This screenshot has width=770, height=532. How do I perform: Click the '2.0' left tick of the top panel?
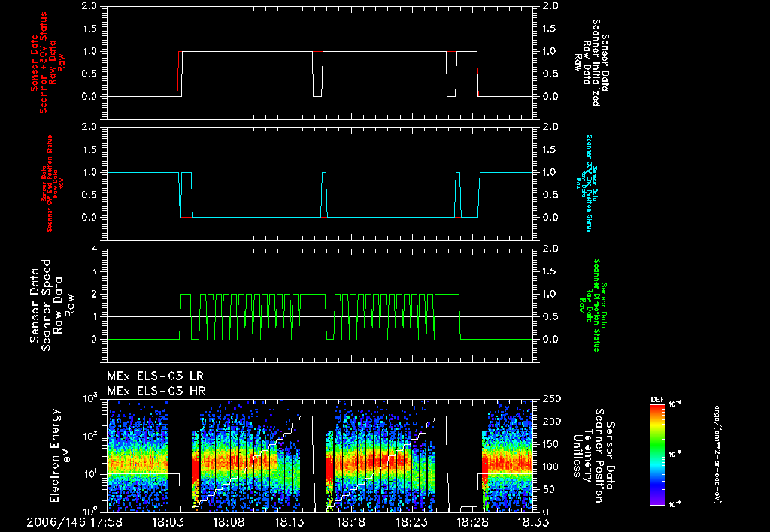pos(89,6)
